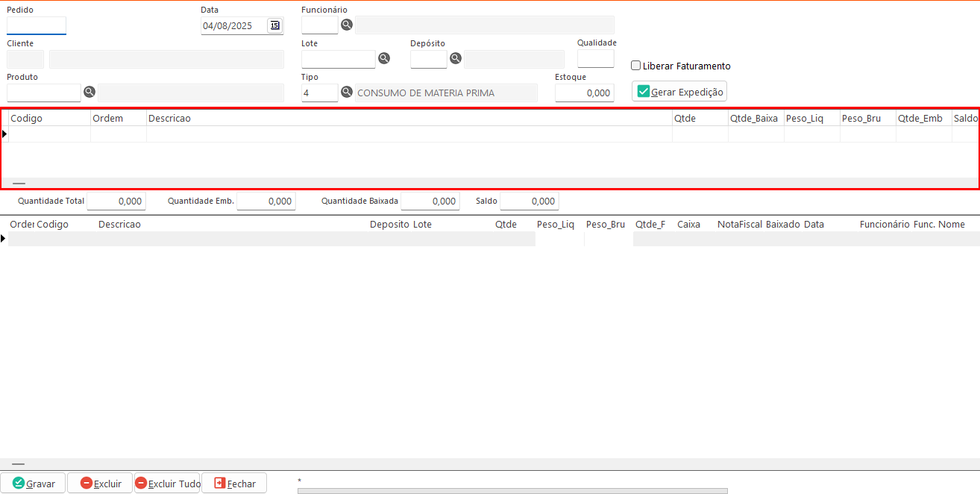The image size is (980, 494).
Task: Click the Gravar button
Action: [34, 484]
